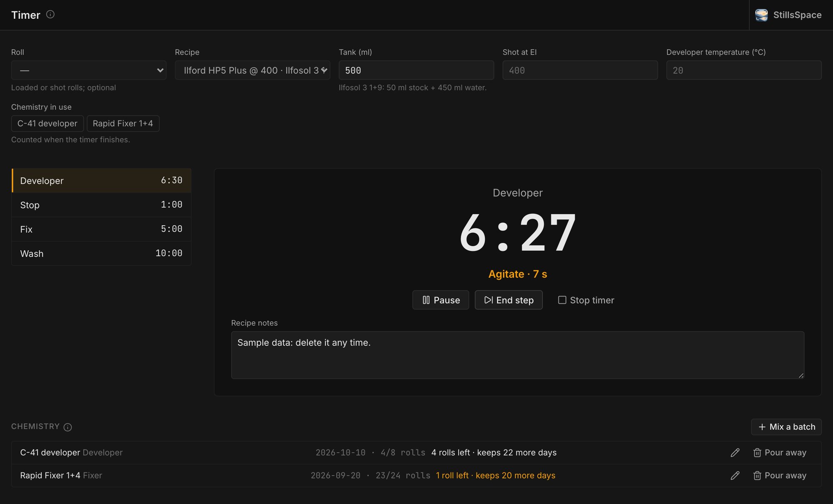Open the Recipe dropdown for Ilford HP5 Plus
This screenshot has width=833, height=504.
click(252, 70)
